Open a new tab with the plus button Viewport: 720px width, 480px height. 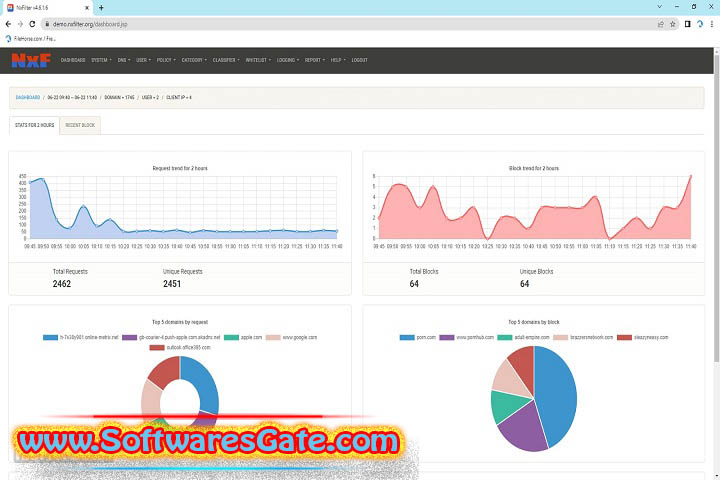(101, 8)
